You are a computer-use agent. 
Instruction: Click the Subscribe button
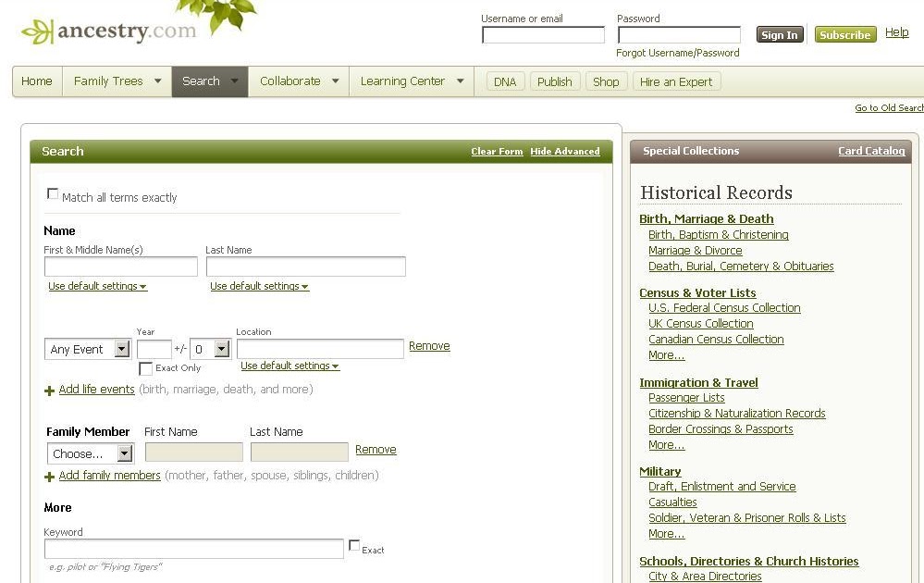point(844,34)
